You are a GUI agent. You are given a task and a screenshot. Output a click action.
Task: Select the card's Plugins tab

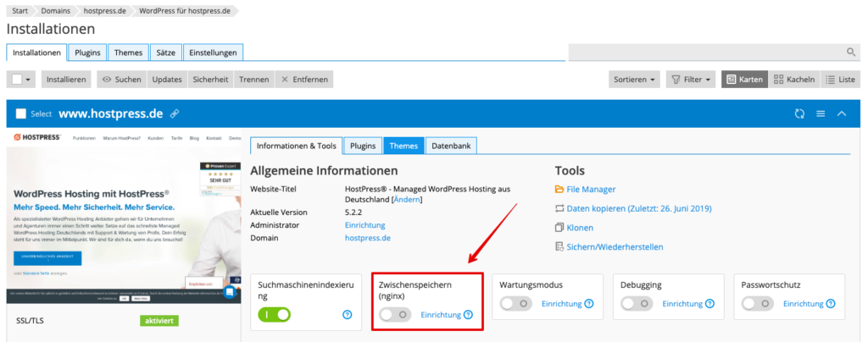(363, 146)
